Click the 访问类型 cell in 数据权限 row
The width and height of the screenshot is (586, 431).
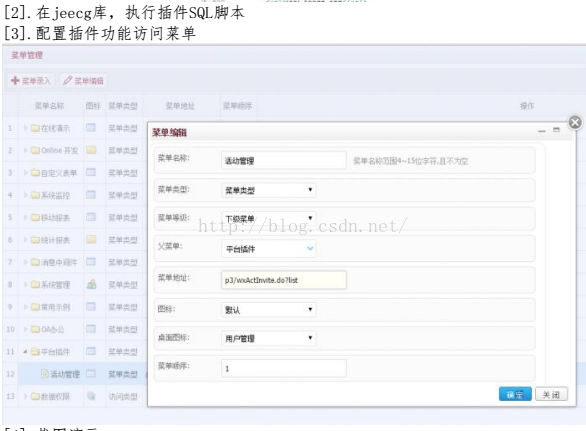coord(123,396)
